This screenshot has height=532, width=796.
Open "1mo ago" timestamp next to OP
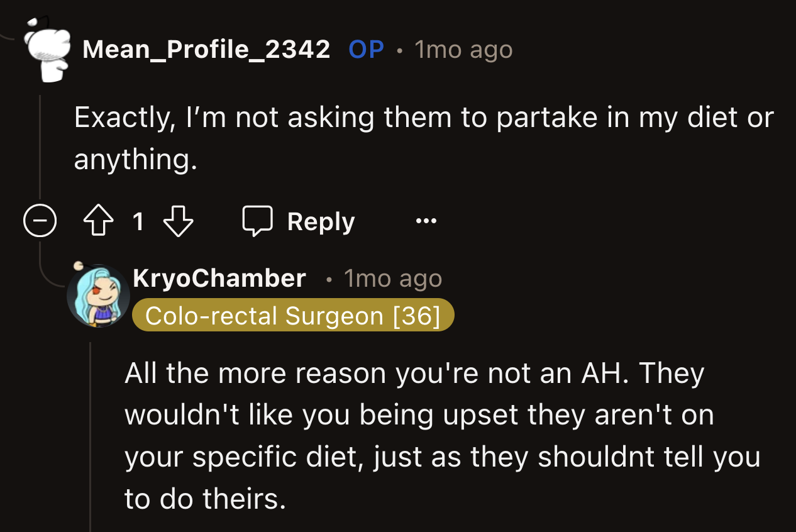(463, 50)
